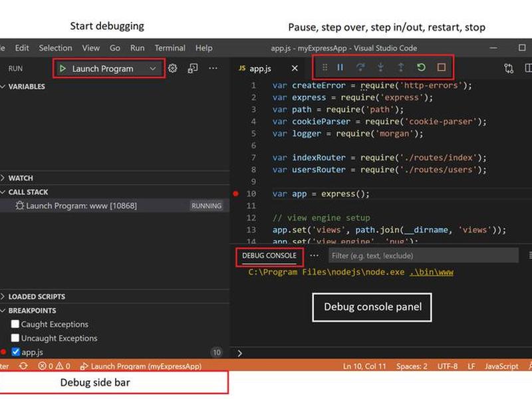Click the Step Over debug icon
Image resolution: width=532 pixels, height=399 pixels.
[360, 67]
